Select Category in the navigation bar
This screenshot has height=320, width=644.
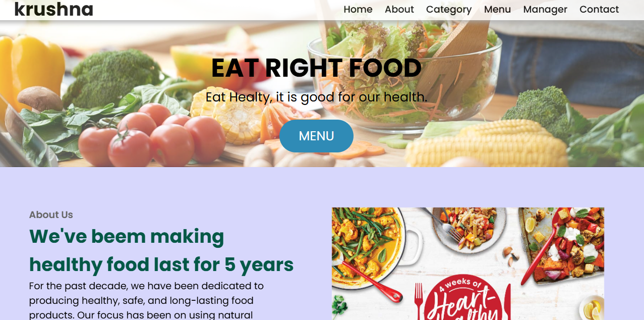coord(449,9)
